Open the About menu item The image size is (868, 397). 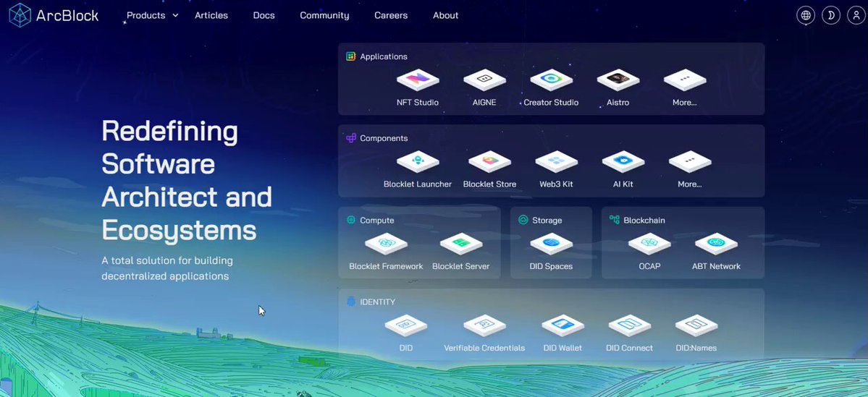point(446,15)
